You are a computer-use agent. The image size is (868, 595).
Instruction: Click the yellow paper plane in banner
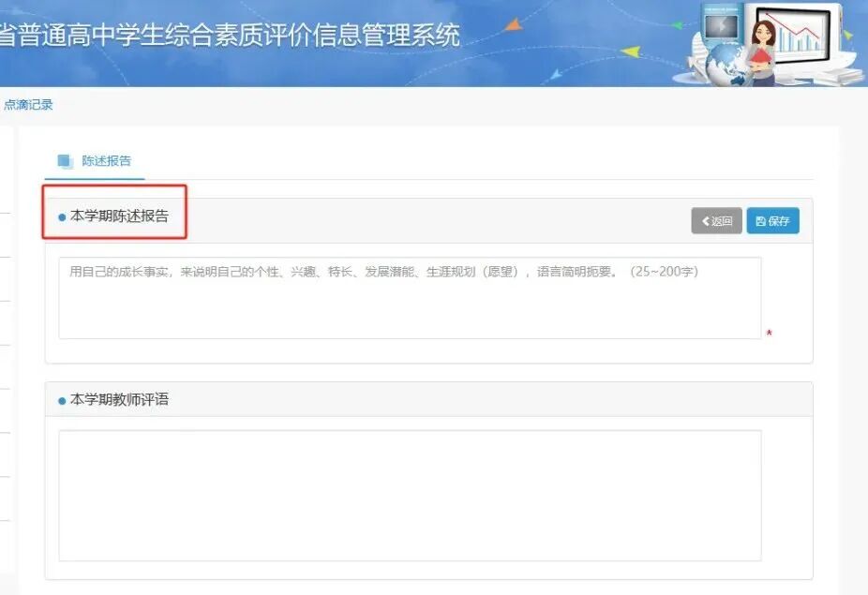pos(632,51)
